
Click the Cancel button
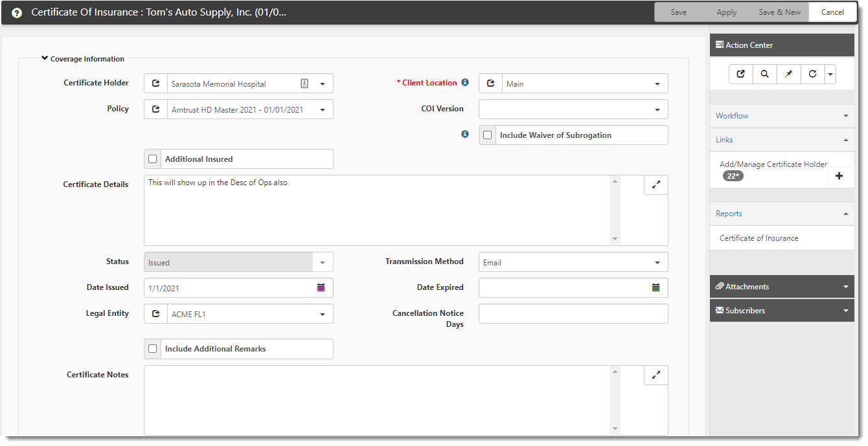[832, 12]
